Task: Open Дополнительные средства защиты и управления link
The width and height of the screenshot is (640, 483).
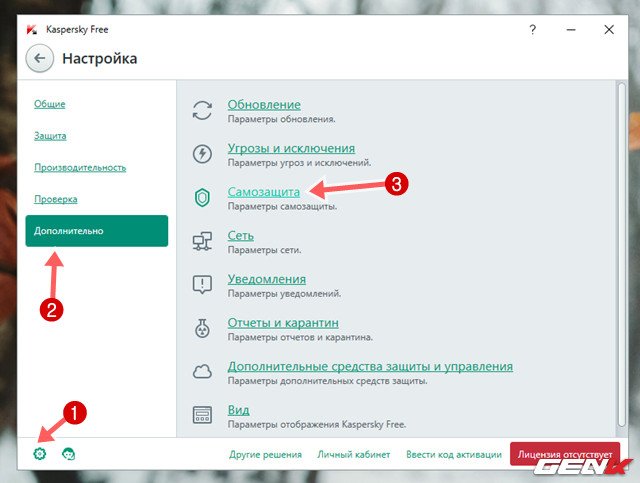Action: (370, 366)
